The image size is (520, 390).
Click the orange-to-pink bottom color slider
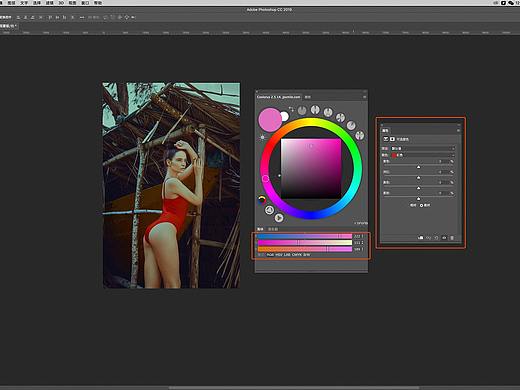305,249
